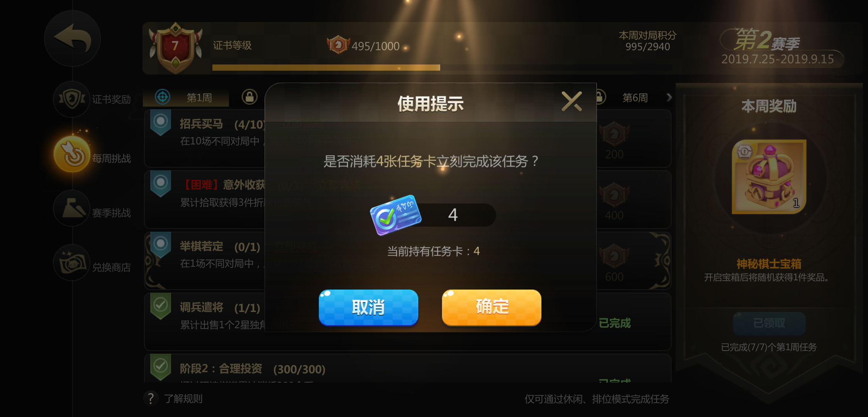Tap the question mark rules icon

(x=151, y=398)
